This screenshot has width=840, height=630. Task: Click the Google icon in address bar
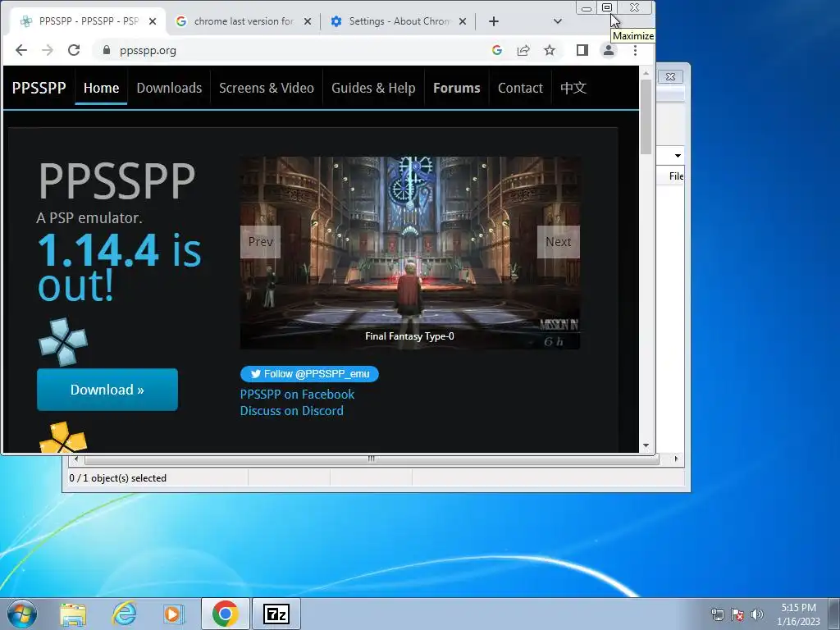[x=496, y=50]
